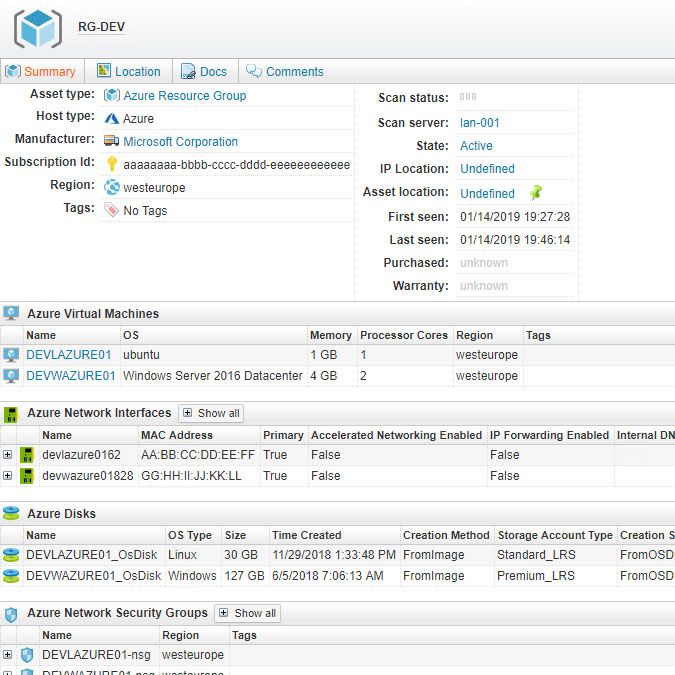Follow the Microsoft Corporation manufacturer link

tap(180, 142)
